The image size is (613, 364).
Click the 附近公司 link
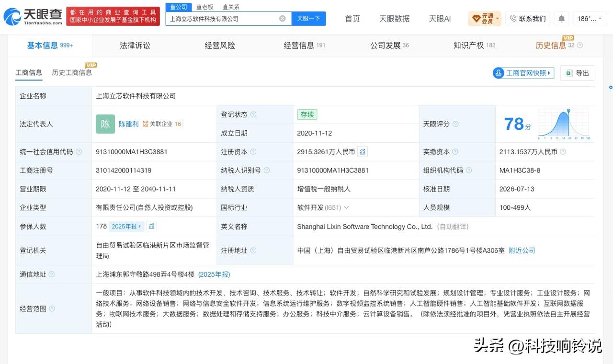522,250
